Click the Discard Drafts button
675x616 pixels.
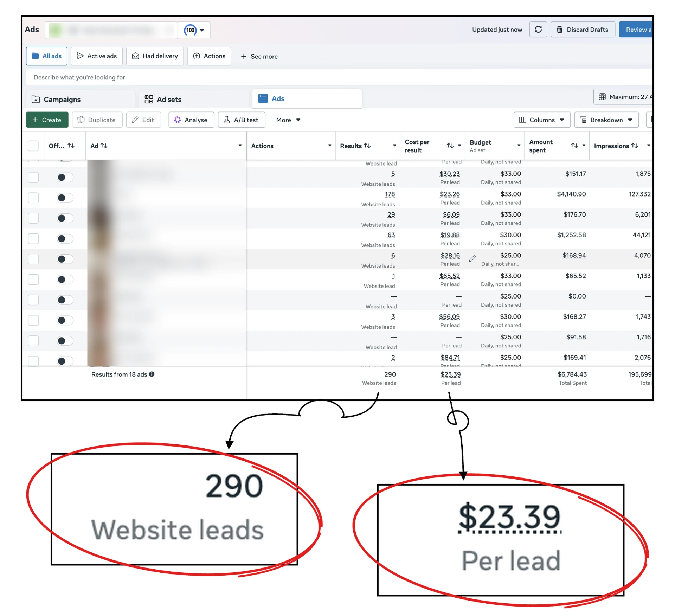pos(583,30)
